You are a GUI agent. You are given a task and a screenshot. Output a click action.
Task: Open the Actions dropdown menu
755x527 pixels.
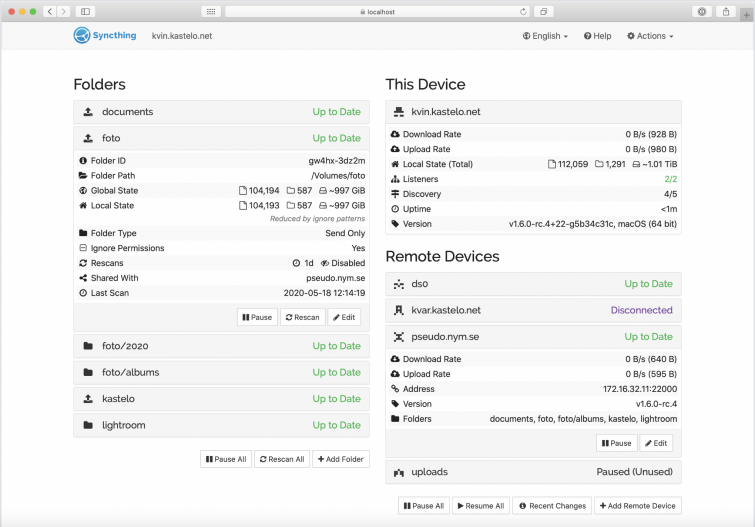pos(650,36)
